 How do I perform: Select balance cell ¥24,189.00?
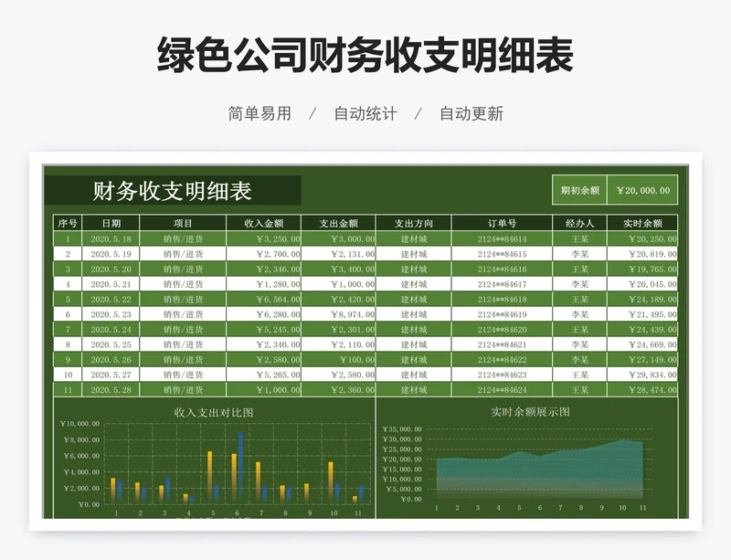[x=642, y=300]
